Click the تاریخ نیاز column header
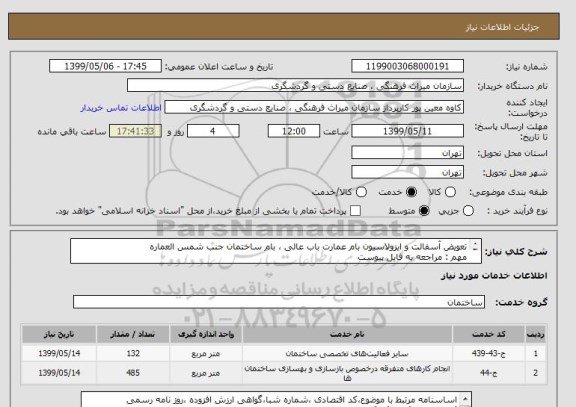The height and width of the screenshot is (407, 576). [59, 334]
